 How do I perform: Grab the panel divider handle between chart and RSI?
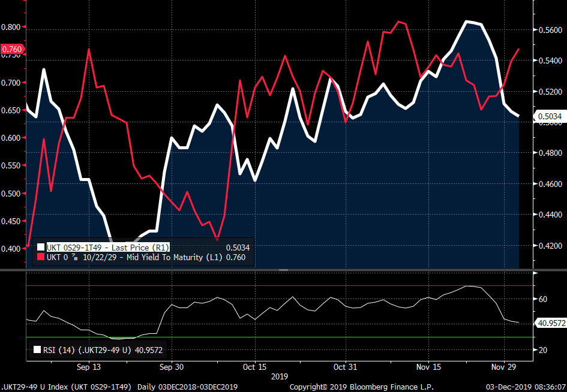[283, 270]
